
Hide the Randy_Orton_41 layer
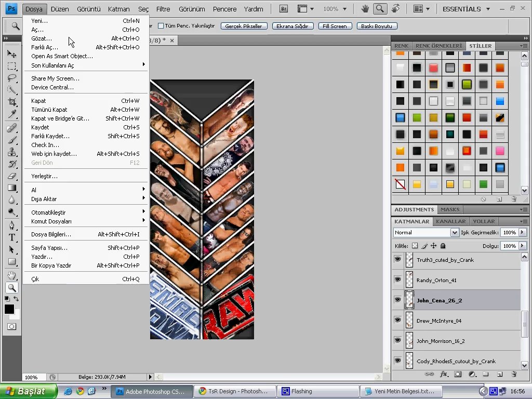tap(397, 280)
